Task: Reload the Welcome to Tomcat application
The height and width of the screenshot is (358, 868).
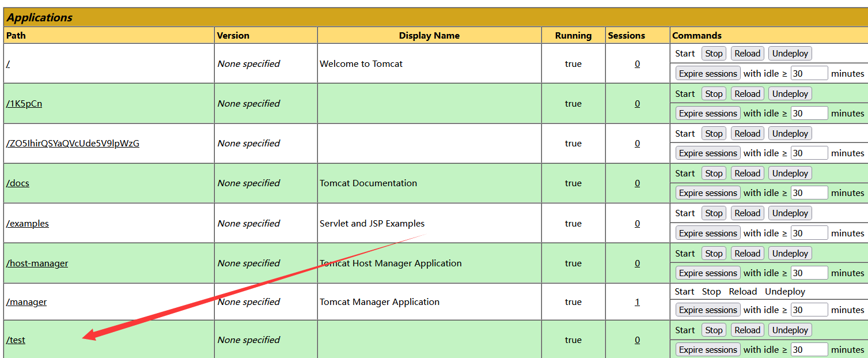Action: tap(748, 54)
